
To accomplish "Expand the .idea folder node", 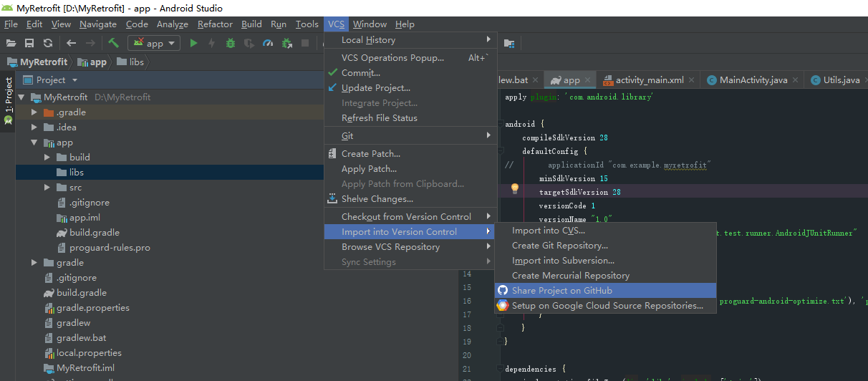I will (x=34, y=127).
